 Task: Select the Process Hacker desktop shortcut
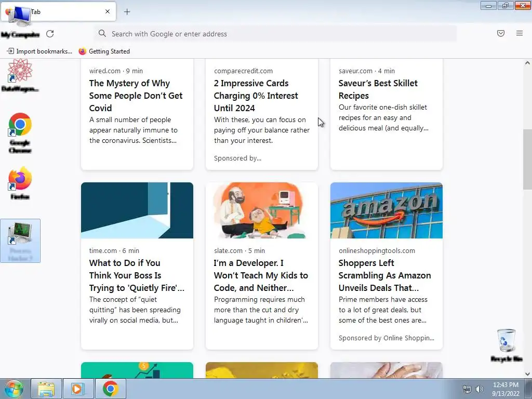[x=20, y=241]
